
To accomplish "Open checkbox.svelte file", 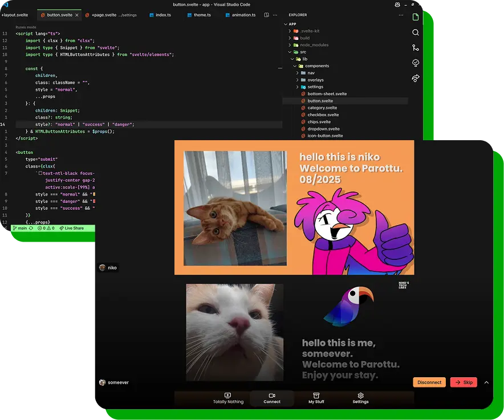I will (x=320, y=115).
